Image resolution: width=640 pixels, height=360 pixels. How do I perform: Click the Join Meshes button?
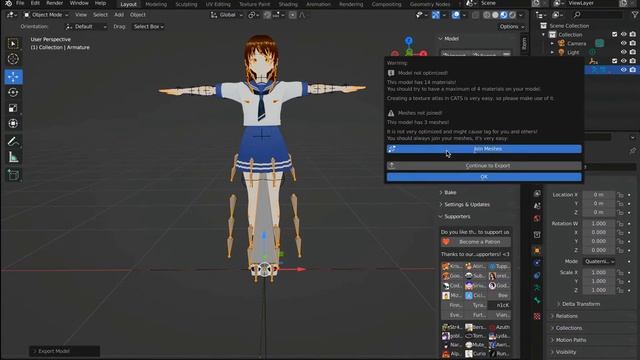(x=484, y=149)
